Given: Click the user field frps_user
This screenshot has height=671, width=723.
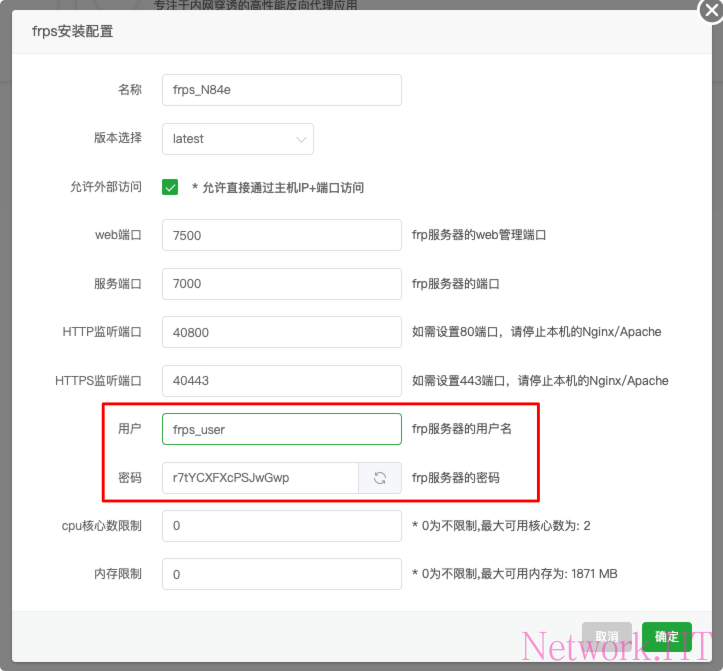Looking at the screenshot, I should [x=281, y=429].
